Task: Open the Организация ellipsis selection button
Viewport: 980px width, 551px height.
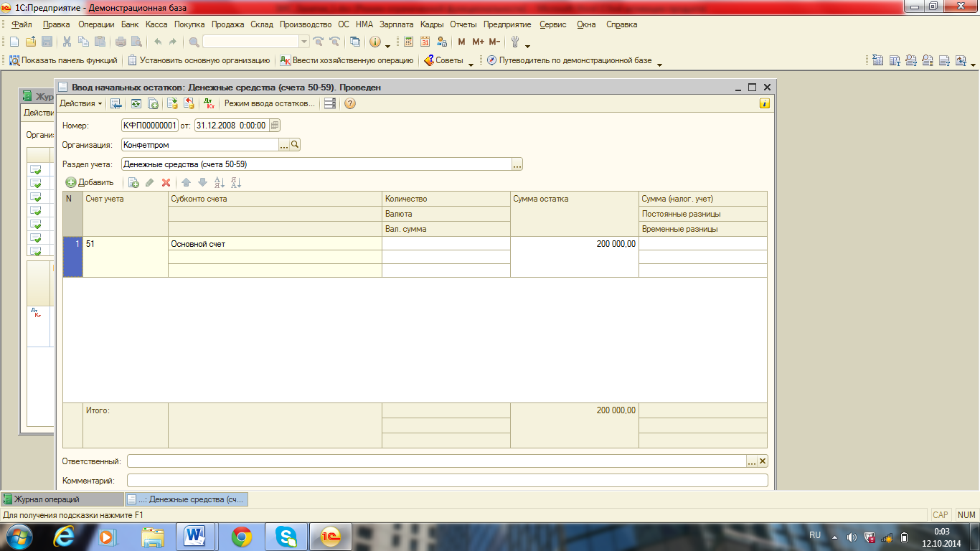Action: [284, 145]
